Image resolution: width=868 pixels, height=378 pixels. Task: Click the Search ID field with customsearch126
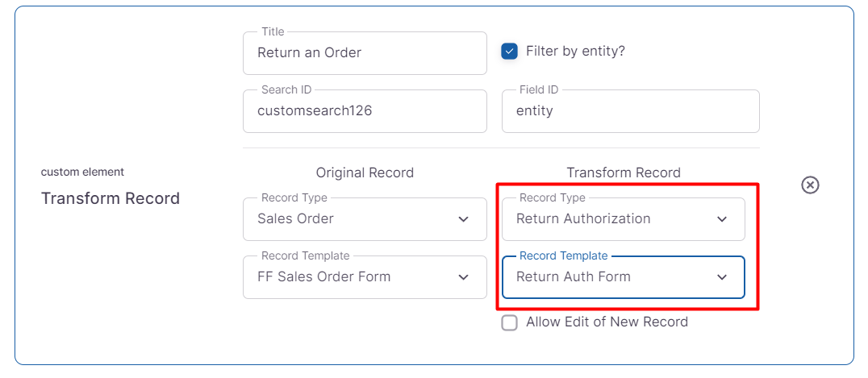pyautogui.click(x=365, y=111)
